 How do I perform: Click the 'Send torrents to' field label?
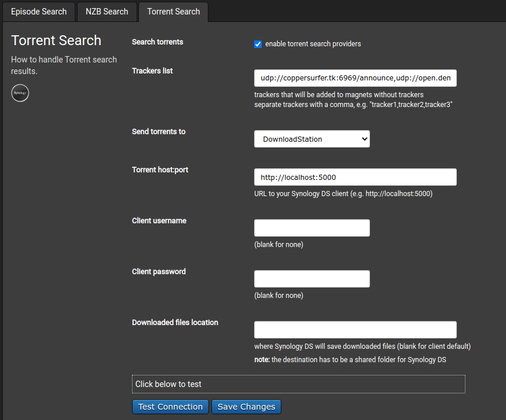(159, 132)
